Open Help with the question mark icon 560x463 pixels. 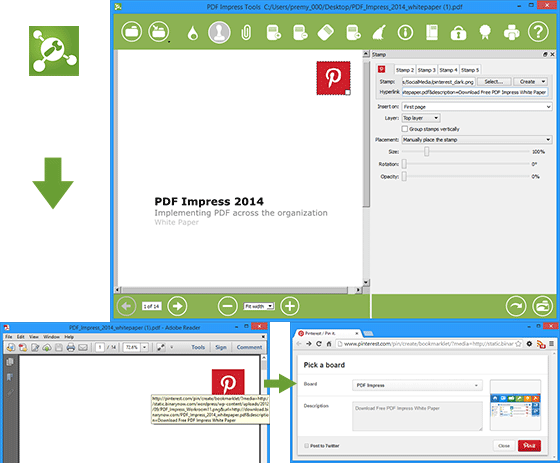coord(538,32)
